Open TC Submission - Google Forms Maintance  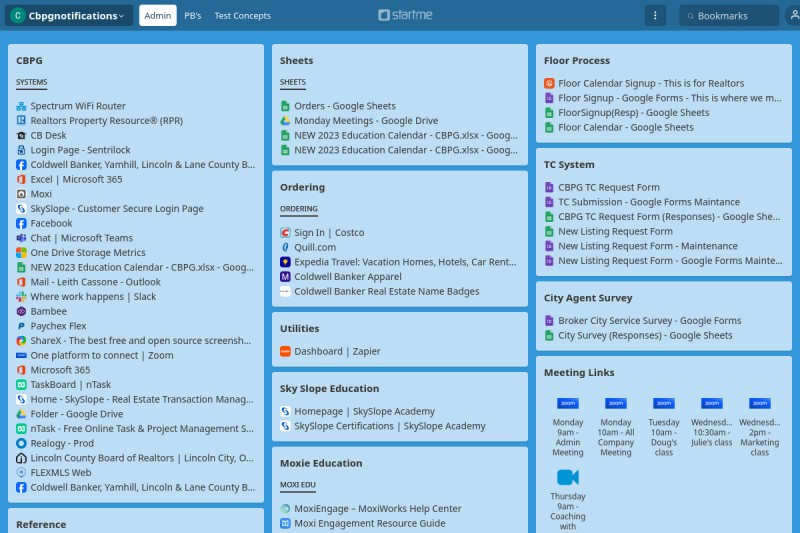pyautogui.click(x=648, y=202)
